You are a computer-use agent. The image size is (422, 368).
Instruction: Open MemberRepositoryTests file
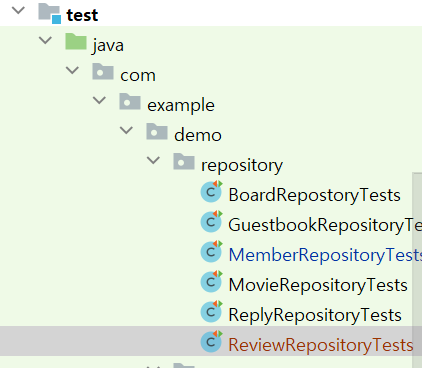click(x=325, y=255)
